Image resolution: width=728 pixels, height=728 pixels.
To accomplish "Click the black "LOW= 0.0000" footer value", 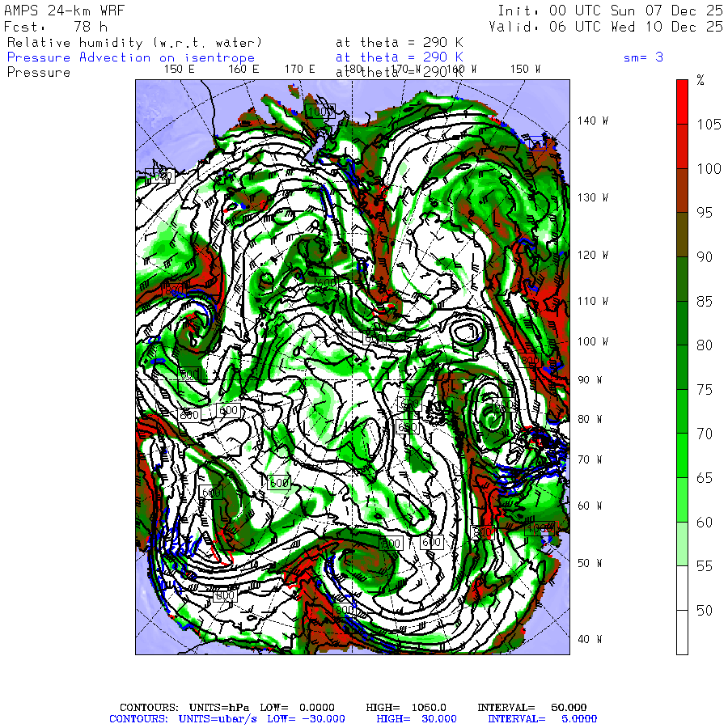I will point(297,708).
